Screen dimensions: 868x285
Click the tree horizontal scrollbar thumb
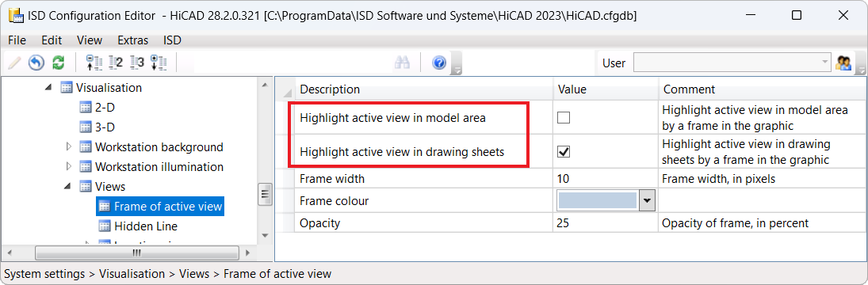pyautogui.click(x=136, y=253)
